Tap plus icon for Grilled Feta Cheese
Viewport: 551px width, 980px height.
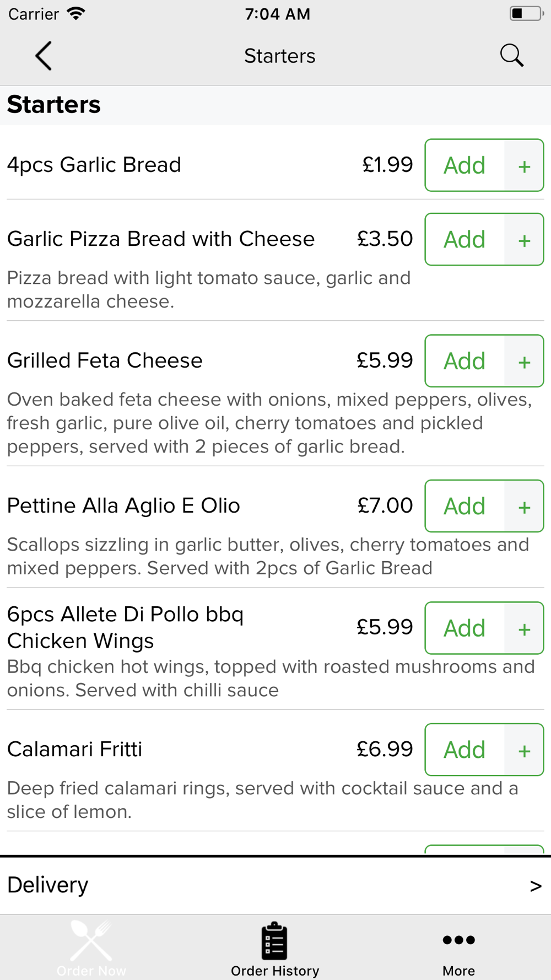(524, 361)
